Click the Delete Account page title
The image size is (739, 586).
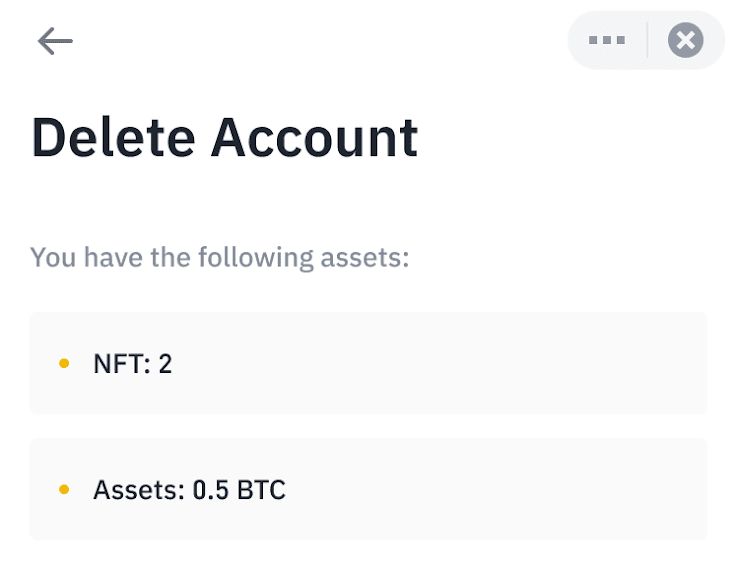[x=224, y=137]
